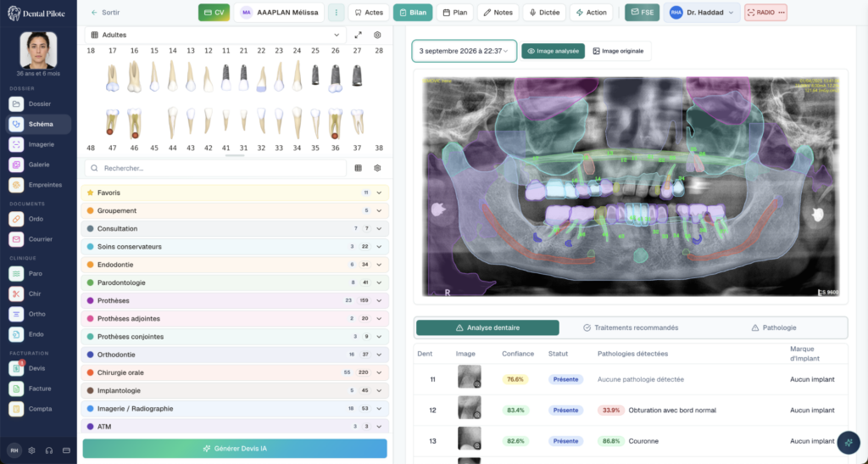The image size is (868, 464).
Task: Show the Image originale view
Action: click(618, 51)
